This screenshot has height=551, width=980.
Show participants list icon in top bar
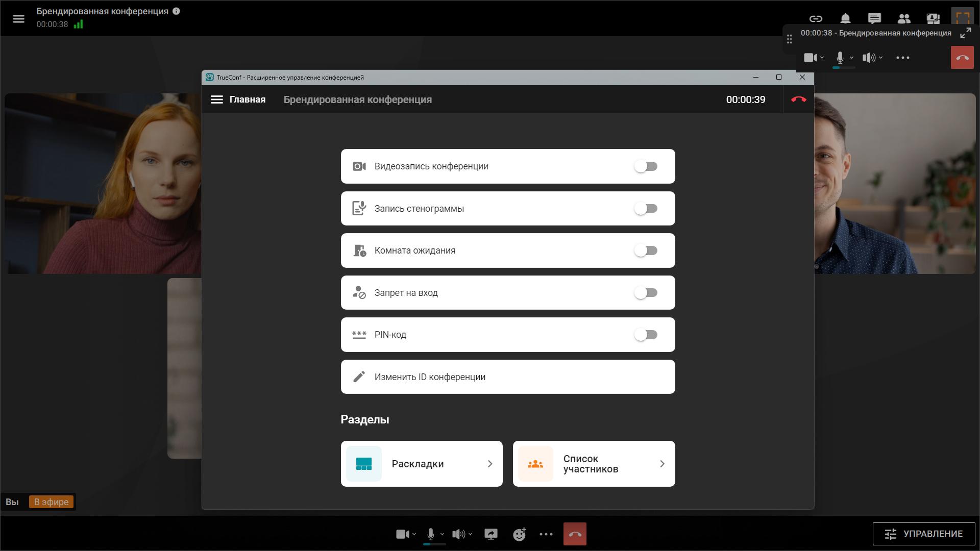click(x=904, y=19)
